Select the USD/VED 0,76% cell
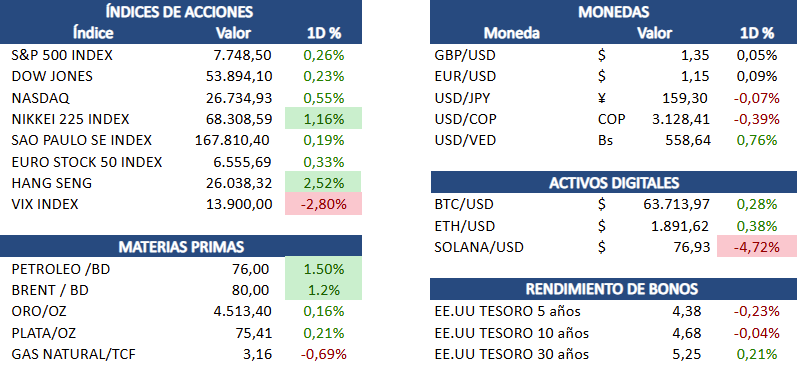Image resolution: width=797 pixels, height=376 pixels. pos(757,140)
